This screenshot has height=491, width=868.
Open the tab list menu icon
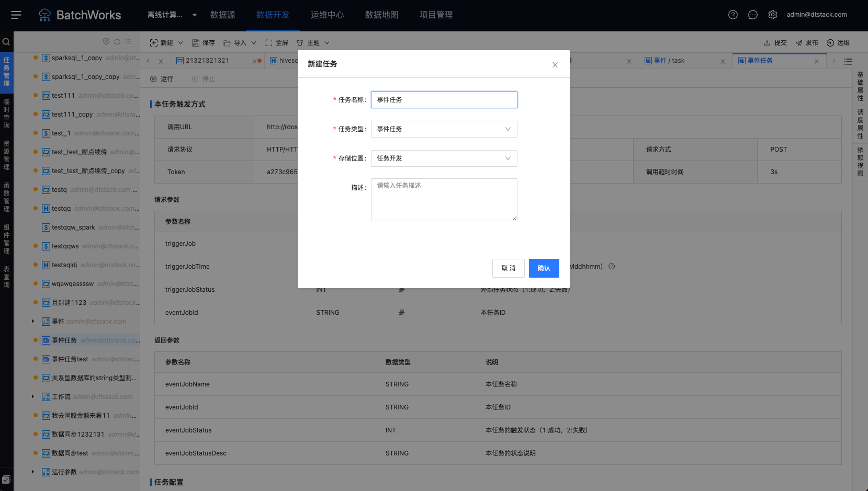click(848, 62)
